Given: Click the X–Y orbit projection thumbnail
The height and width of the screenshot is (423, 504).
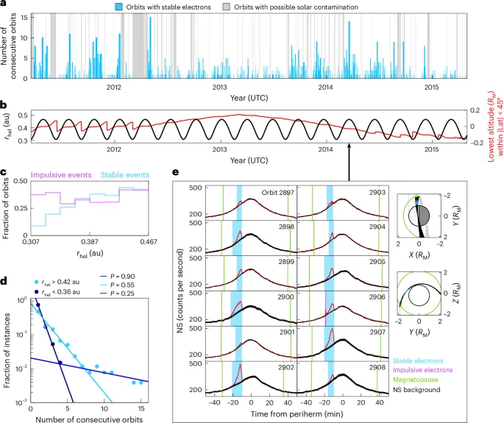Looking at the screenshot, I should pos(419,216).
